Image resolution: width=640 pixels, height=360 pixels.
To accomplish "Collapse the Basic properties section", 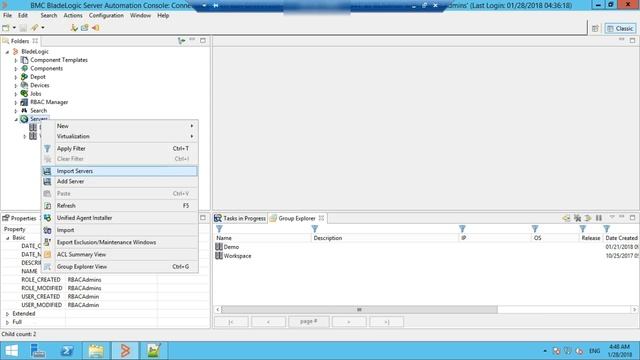I will [7, 238].
